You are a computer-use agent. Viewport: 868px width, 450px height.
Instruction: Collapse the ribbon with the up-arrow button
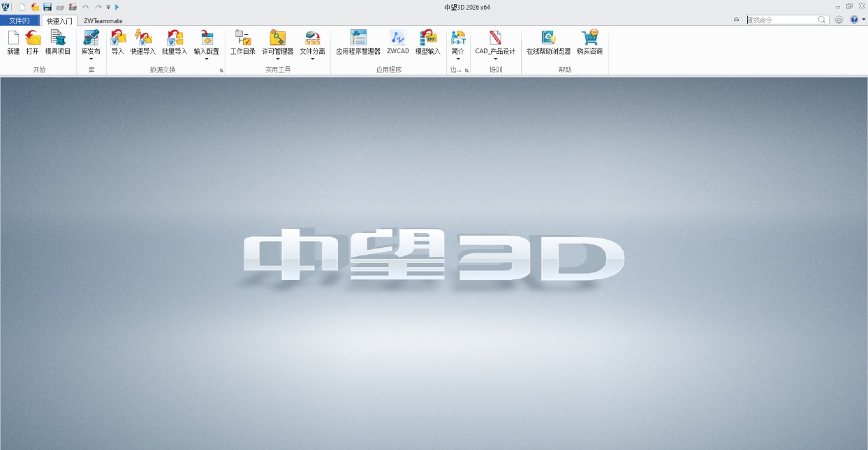pyautogui.click(x=736, y=20)
